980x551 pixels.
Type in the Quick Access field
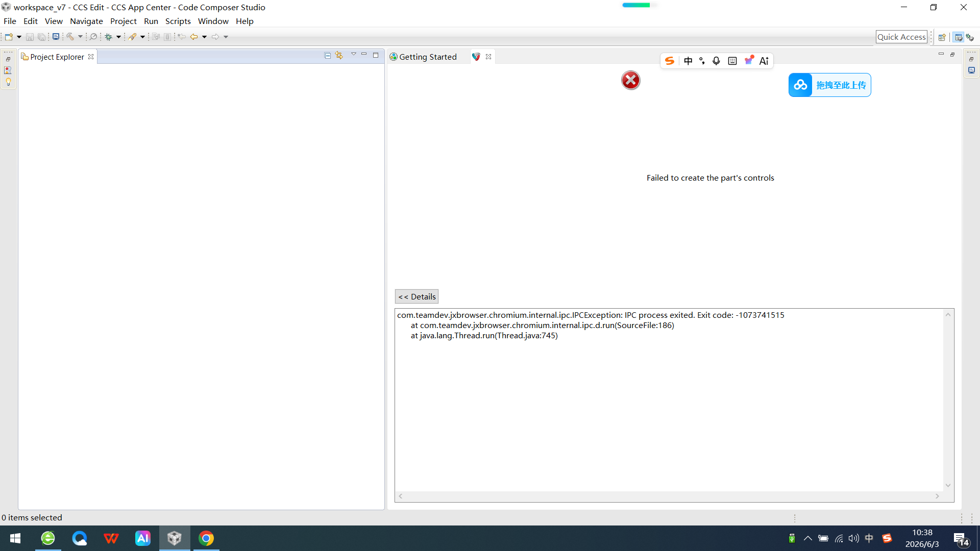tap(901, 37)
